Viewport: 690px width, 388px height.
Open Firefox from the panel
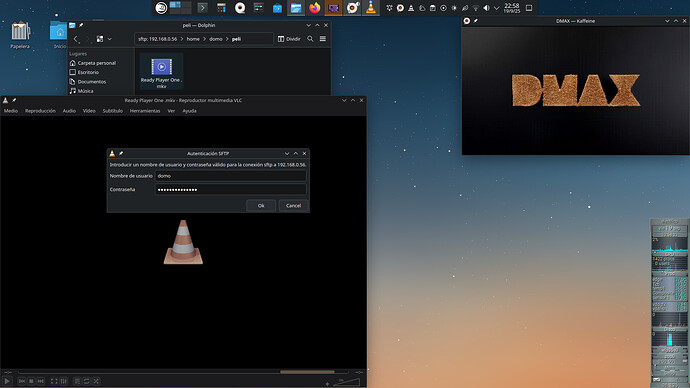pyautogui.click(x=315, y=7)
